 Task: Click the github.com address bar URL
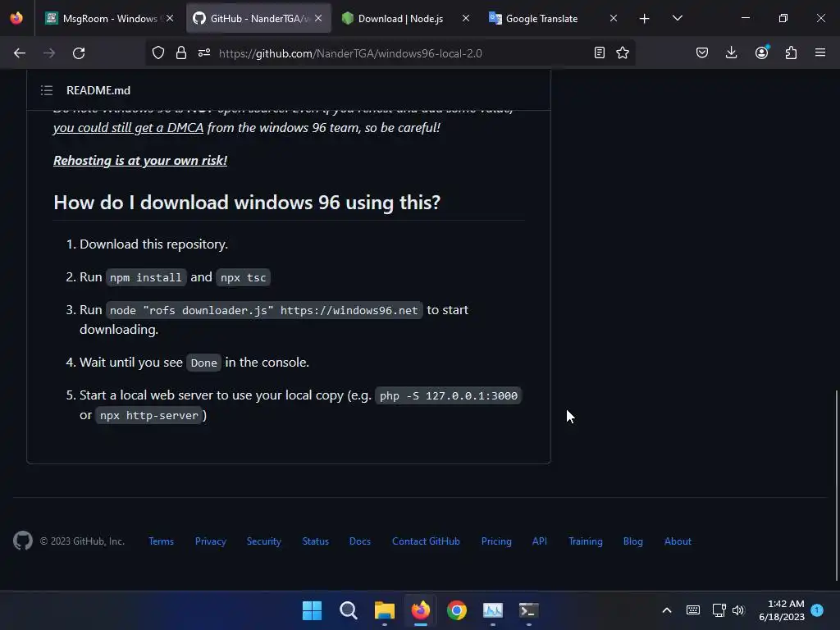[350, 53]
